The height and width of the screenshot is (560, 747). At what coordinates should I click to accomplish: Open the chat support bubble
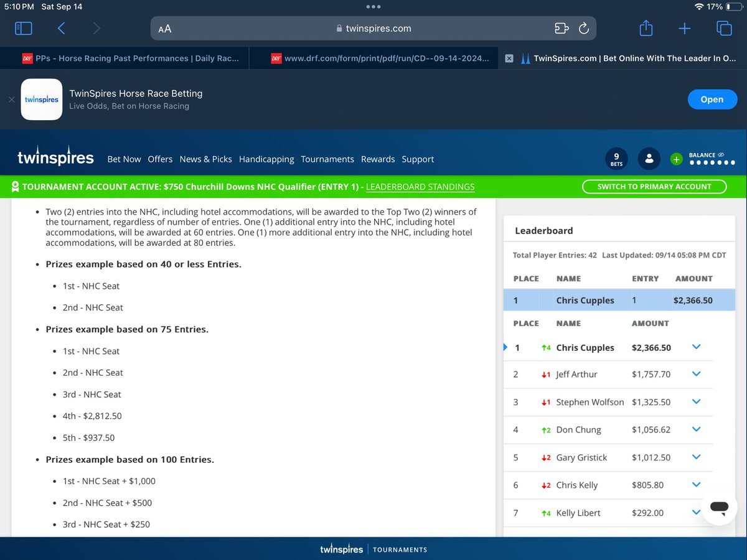point(719,507)
